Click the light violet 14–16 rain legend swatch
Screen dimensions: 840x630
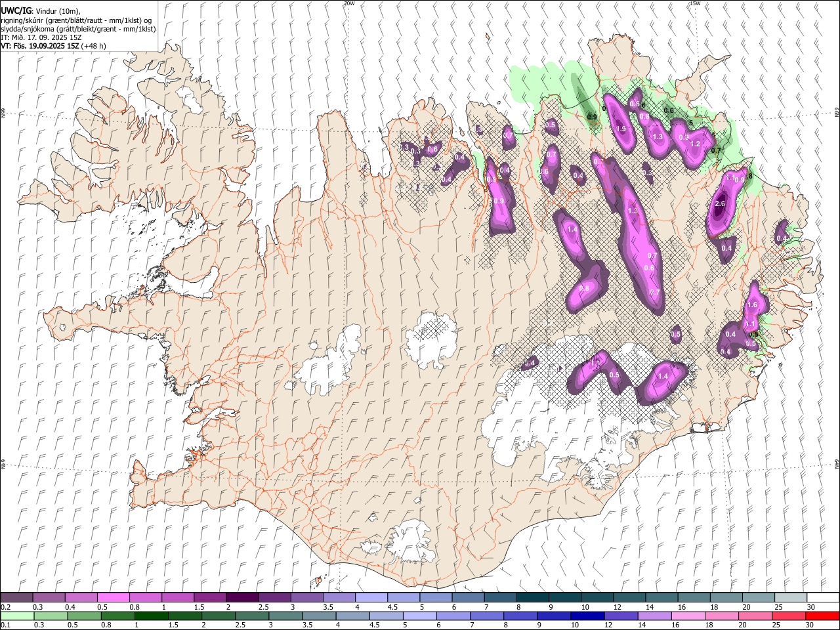click(654, 616)
